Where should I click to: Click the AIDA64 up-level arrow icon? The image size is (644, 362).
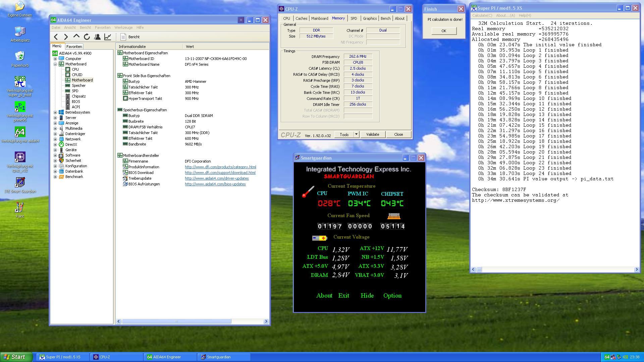coord(76,37)
